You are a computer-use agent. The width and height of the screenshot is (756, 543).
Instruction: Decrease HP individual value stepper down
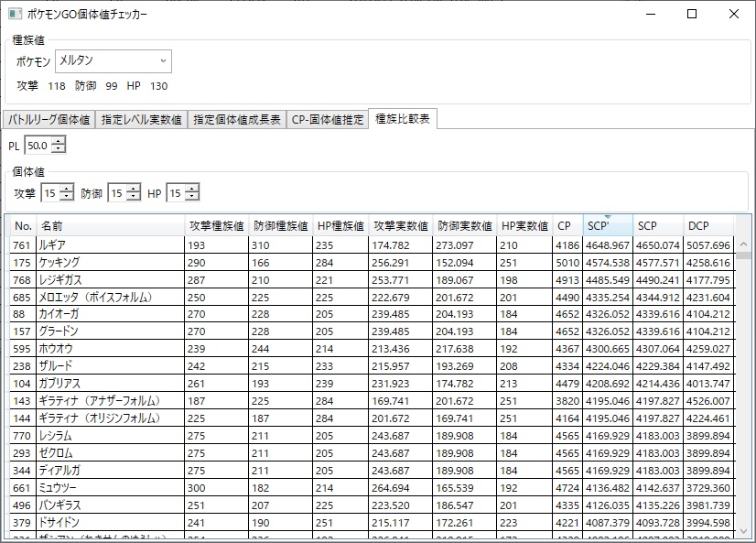tap(192, 197)
